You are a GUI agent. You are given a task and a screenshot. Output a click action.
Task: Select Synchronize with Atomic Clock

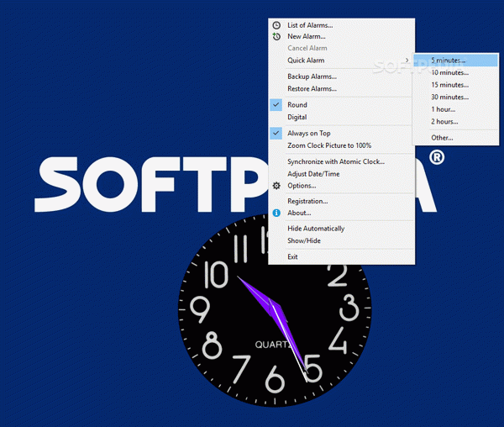(336, 161)
